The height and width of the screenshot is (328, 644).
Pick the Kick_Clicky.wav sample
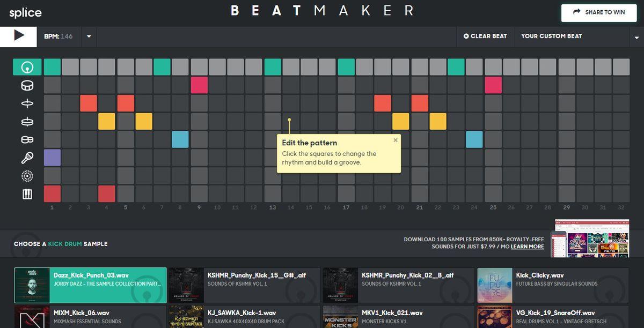point(553,286)
